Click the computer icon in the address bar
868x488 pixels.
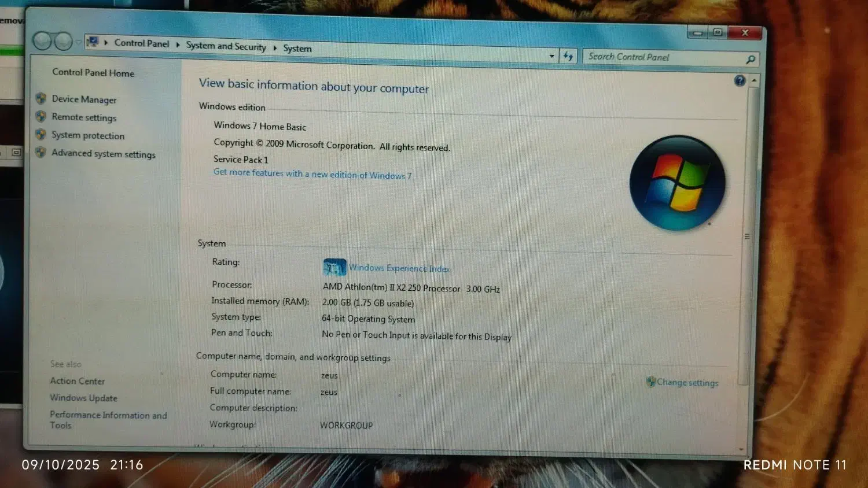(x=92, y=42)
